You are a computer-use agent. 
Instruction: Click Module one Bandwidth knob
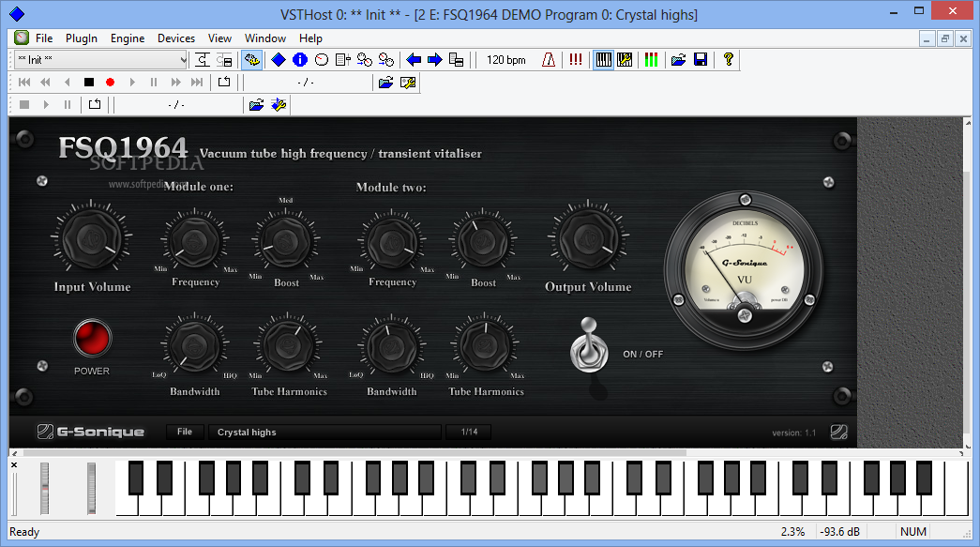[x=195, y=345]
